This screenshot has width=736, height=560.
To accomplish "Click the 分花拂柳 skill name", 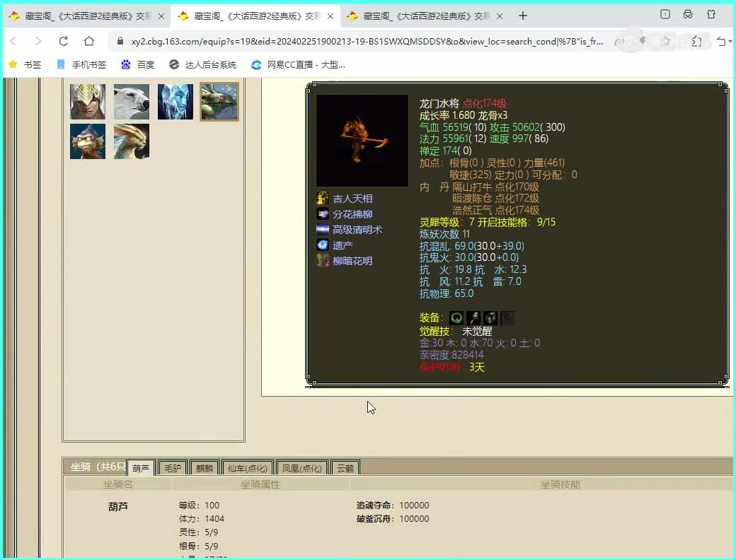I will click(x=352, y=214).
